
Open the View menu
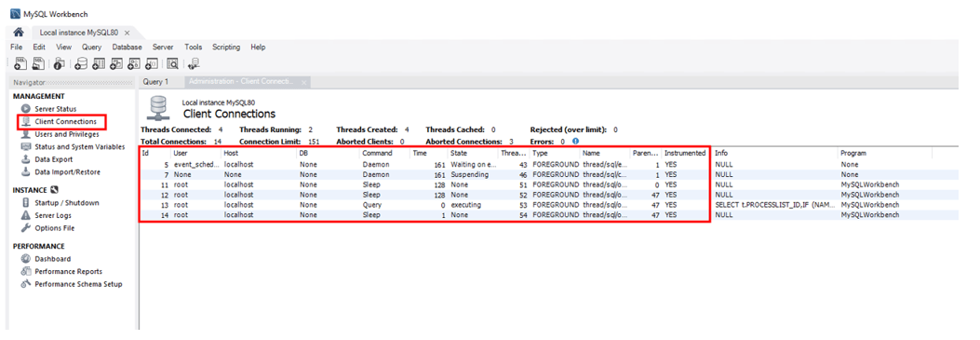(x=63, y=47)
